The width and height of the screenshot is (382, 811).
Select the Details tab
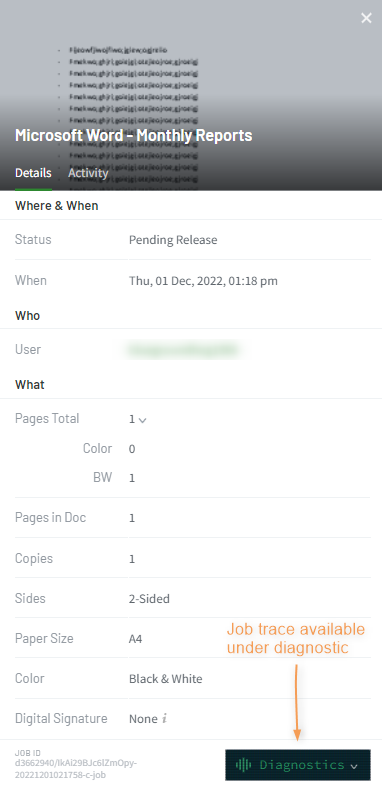pyautogui.click(x=33, y=173)
